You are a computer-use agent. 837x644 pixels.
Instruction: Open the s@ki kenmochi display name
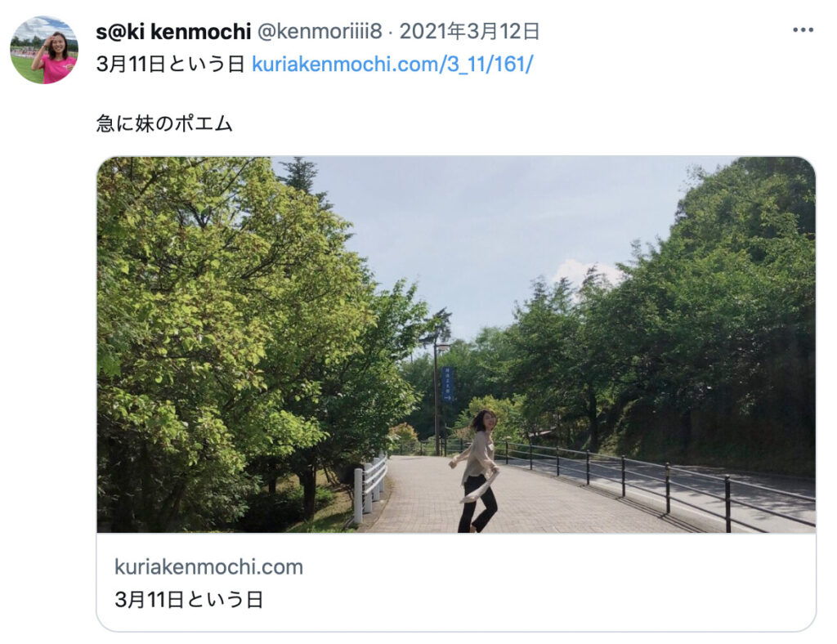[173, 32]
